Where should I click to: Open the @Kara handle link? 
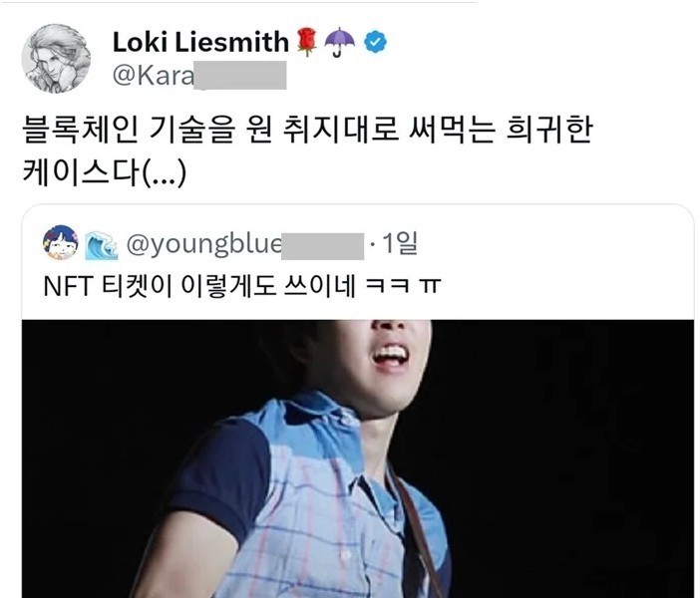(199, 75)
